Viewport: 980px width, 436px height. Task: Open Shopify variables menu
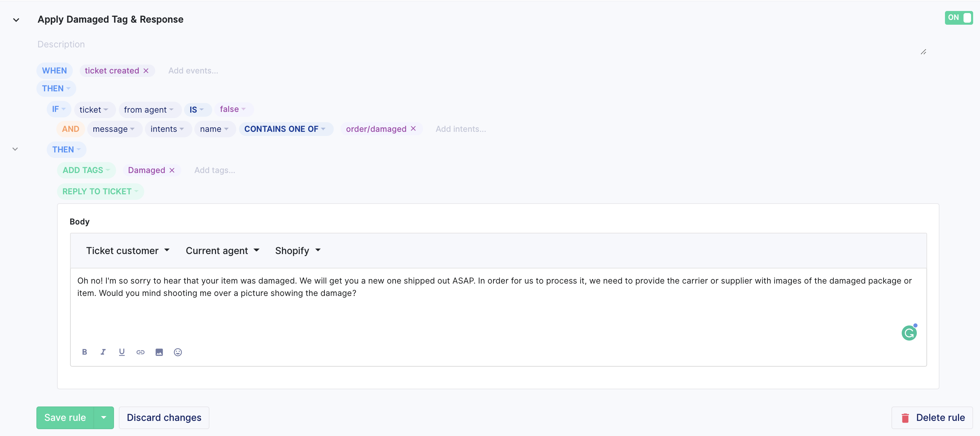(298, 250)
